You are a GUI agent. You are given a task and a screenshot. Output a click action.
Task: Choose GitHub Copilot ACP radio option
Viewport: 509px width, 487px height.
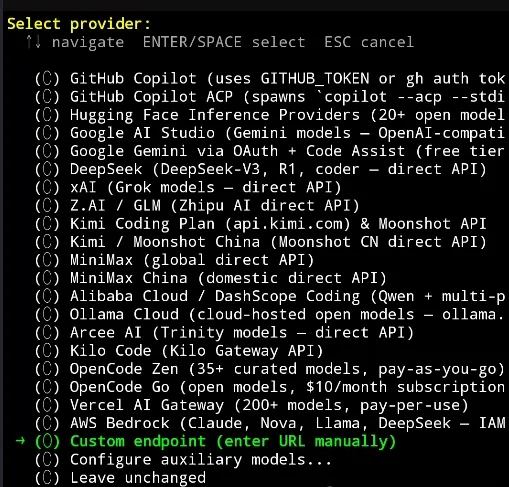click(x=270, y=97)
